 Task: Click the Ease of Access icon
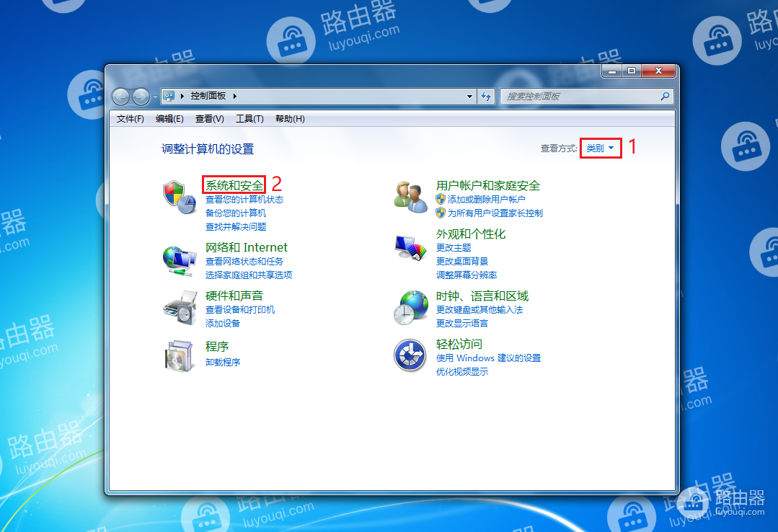pos(410,355)
